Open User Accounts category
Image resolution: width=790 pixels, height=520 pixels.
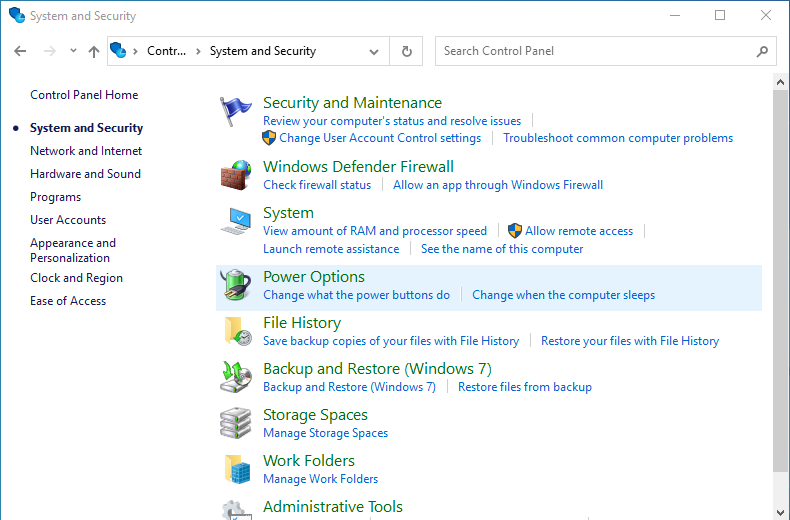coord(68,220)
